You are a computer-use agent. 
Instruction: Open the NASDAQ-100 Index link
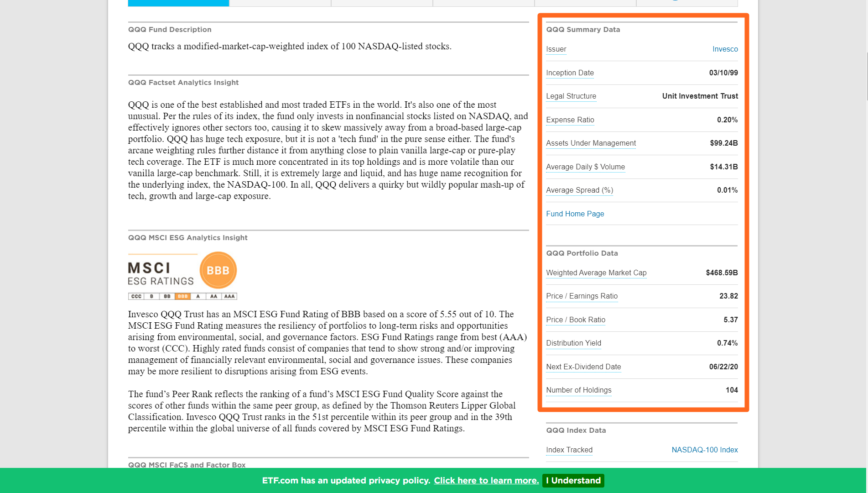pos(704,450)
